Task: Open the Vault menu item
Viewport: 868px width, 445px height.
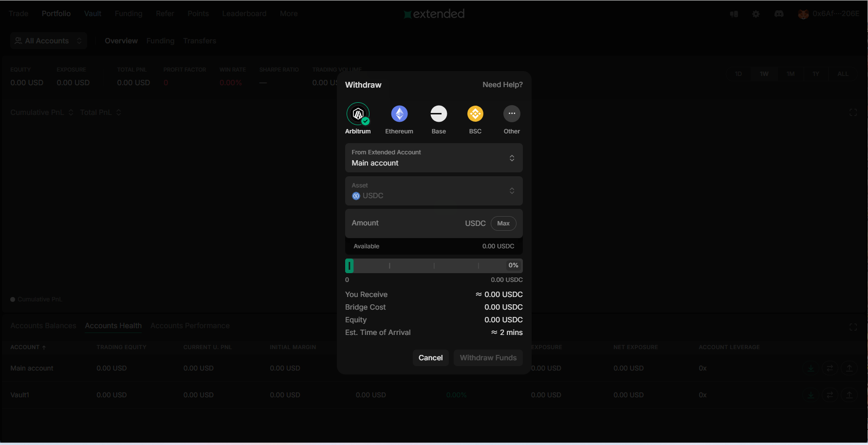Action: (92, 14)
